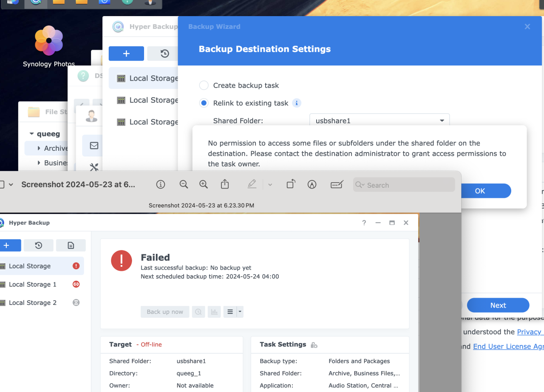Click the zoom out icon in Preview toolbar
544x392 pixels.
pos(184,184)
